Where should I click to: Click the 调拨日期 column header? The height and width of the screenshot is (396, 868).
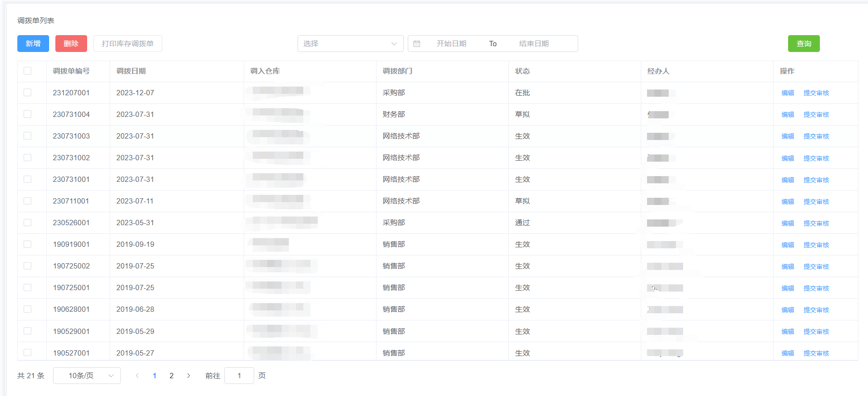[x=131, y=71]
